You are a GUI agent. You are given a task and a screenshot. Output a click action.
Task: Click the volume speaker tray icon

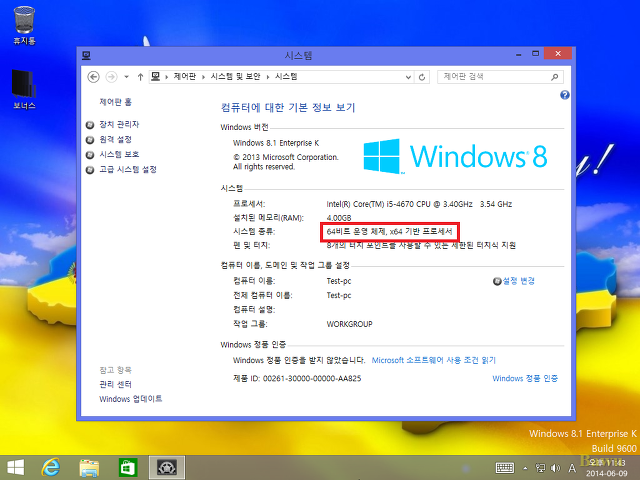555,468
